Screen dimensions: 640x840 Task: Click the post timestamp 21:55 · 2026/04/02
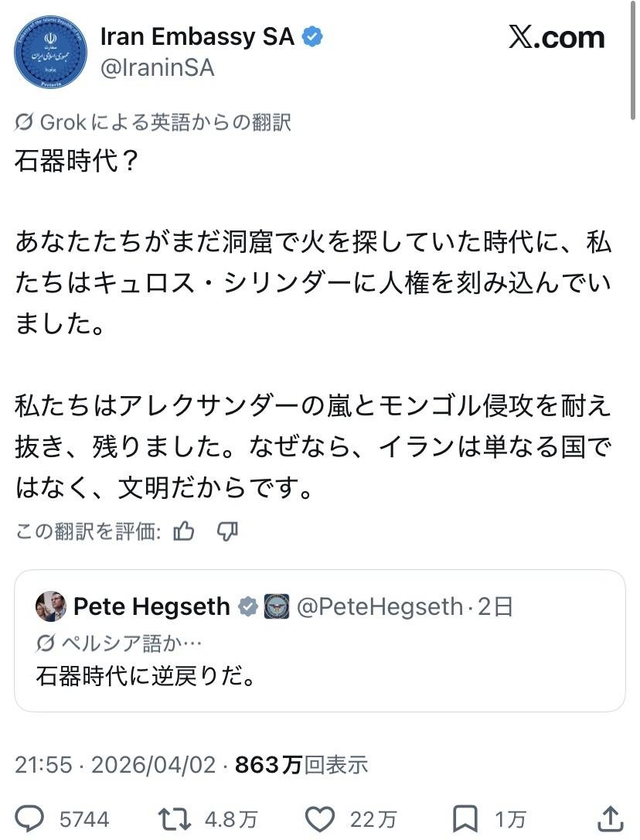(x=115, y=765)
